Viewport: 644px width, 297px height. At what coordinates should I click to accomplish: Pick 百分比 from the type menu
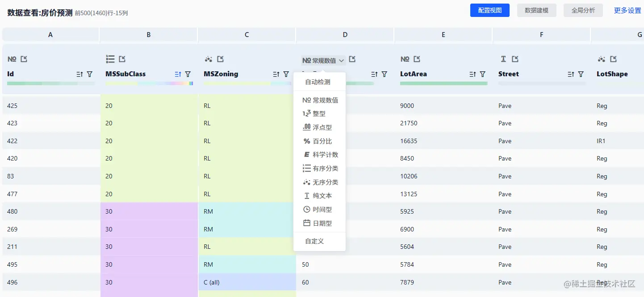pyautogui.click(x=320, y=141)
